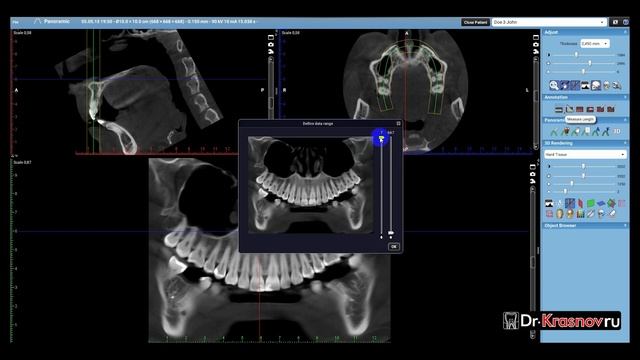
Task: Click the camera snapshot icon of the axial view
Action: pyautogui.click(x=536, y=44)
